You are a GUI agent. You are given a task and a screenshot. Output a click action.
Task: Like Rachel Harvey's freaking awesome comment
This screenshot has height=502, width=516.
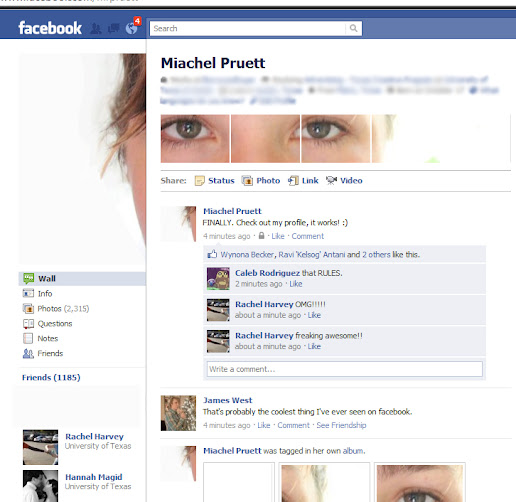click(x=314, y=347)
